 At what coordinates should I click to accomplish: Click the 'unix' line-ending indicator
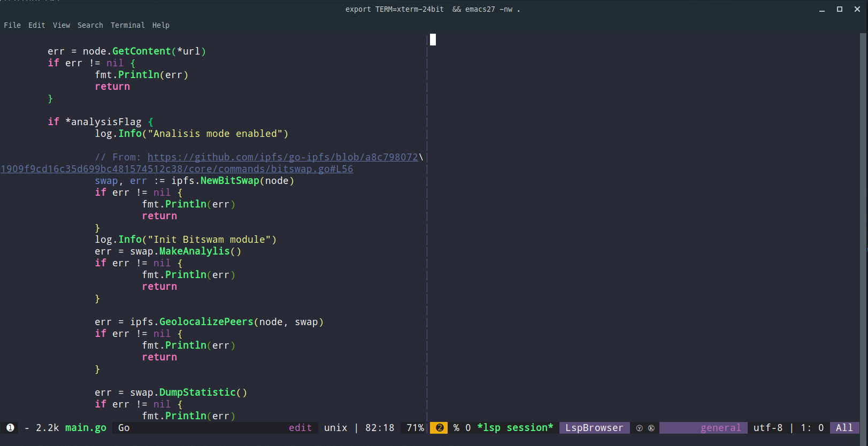point(336,428)
